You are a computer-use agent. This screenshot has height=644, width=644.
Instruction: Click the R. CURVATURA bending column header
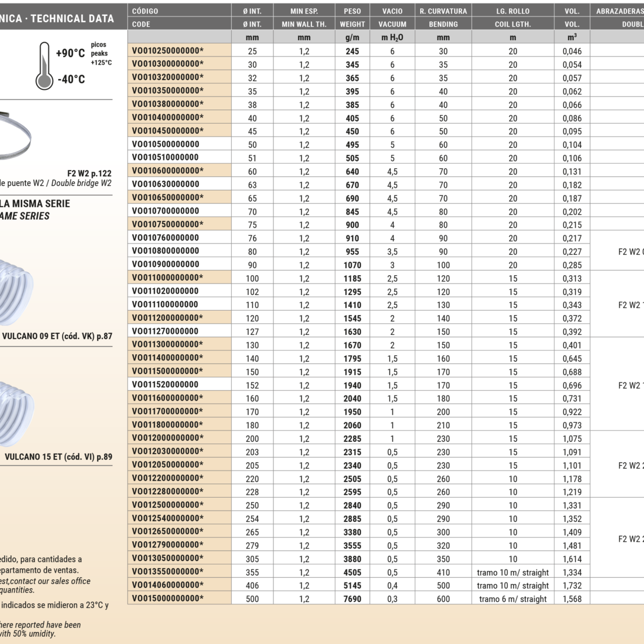[x=443, y=11]
